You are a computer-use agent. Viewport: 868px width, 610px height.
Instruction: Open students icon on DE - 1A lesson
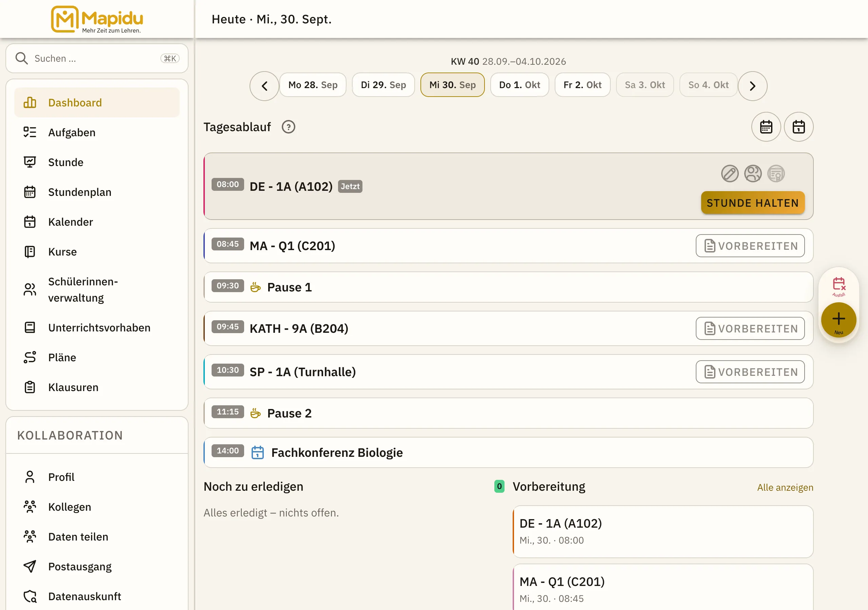[x=753, y=174]
